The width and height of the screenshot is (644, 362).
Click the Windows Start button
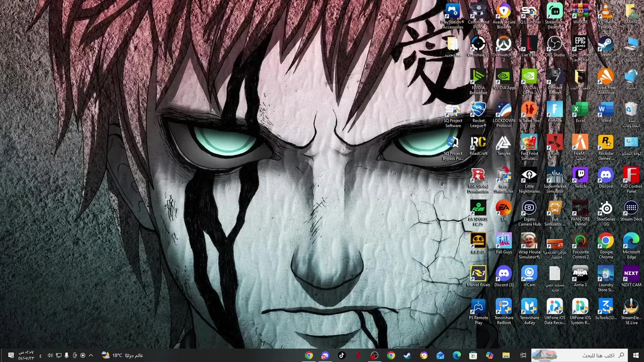(x=635, y=355)
